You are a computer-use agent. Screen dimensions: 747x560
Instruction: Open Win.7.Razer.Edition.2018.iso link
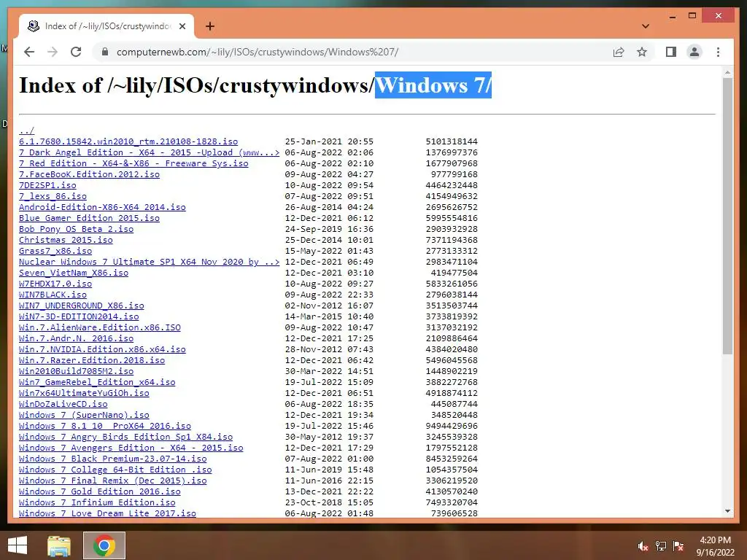(x=92, y=360)
